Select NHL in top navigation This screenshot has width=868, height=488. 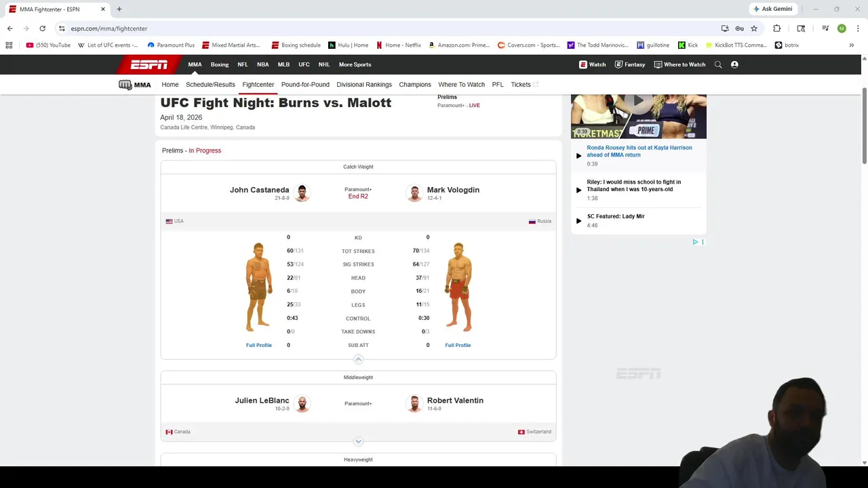[x=324, y=64]
